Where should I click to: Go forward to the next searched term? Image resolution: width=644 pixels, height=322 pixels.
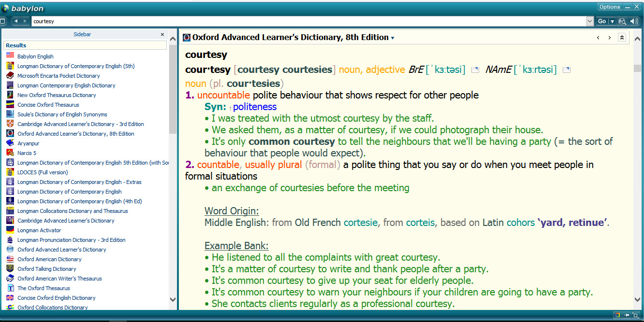[25, 21]
